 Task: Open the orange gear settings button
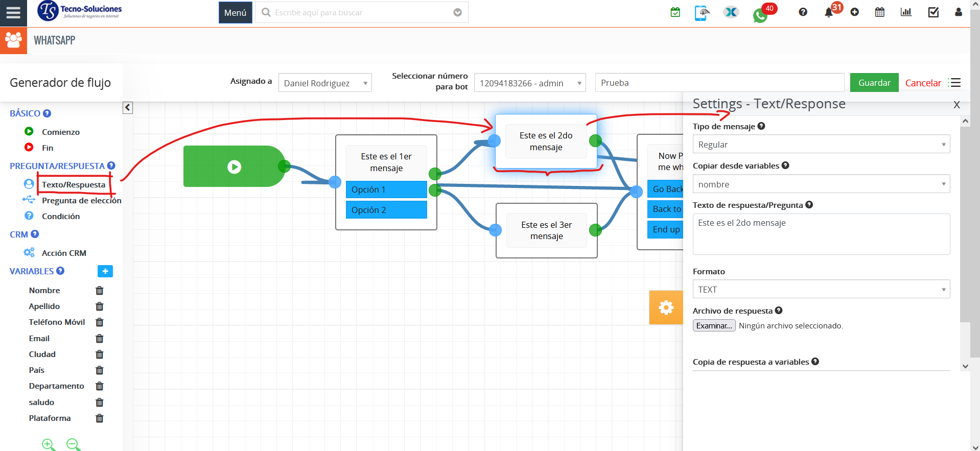[666, 307]
